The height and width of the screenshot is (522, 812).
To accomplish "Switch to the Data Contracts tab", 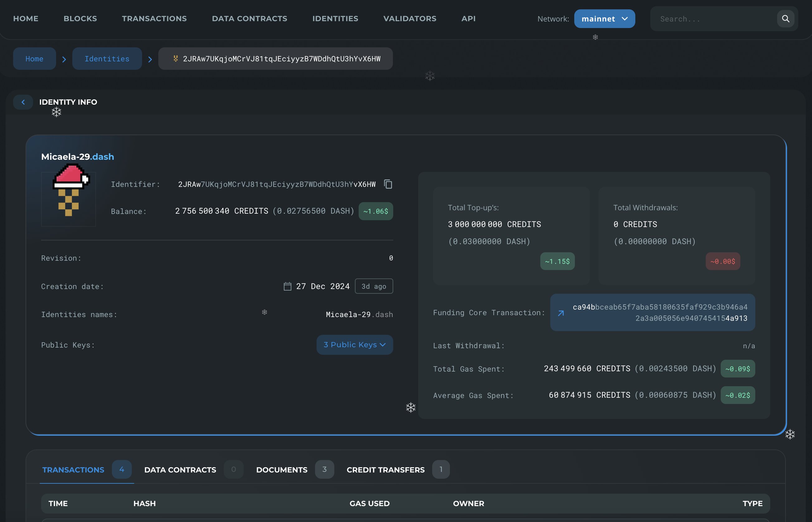I will 180,470.
